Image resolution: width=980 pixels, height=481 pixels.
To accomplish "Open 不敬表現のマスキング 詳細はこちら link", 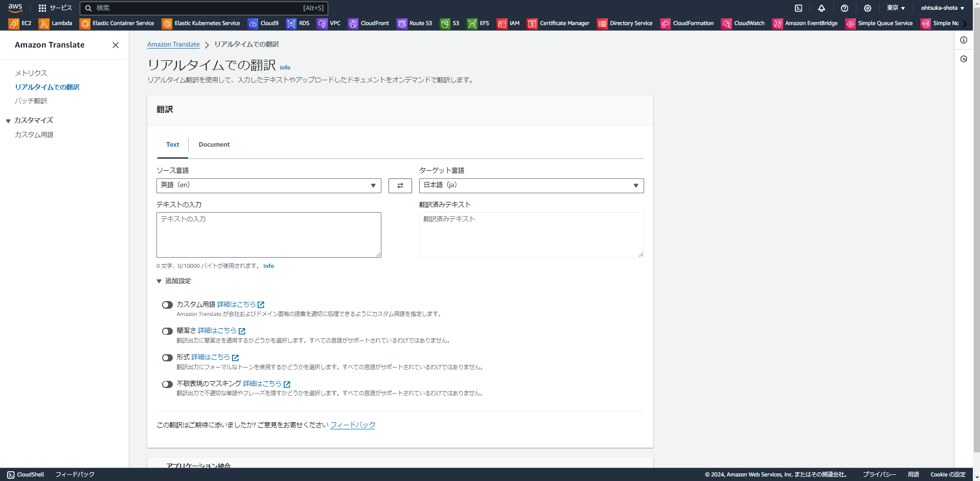I will pos(267,384).
